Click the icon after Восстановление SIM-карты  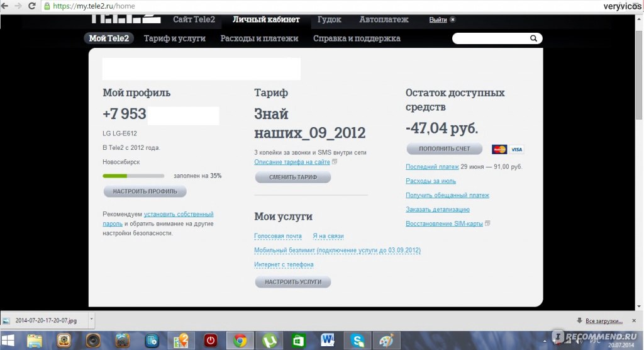click(487, 223)
